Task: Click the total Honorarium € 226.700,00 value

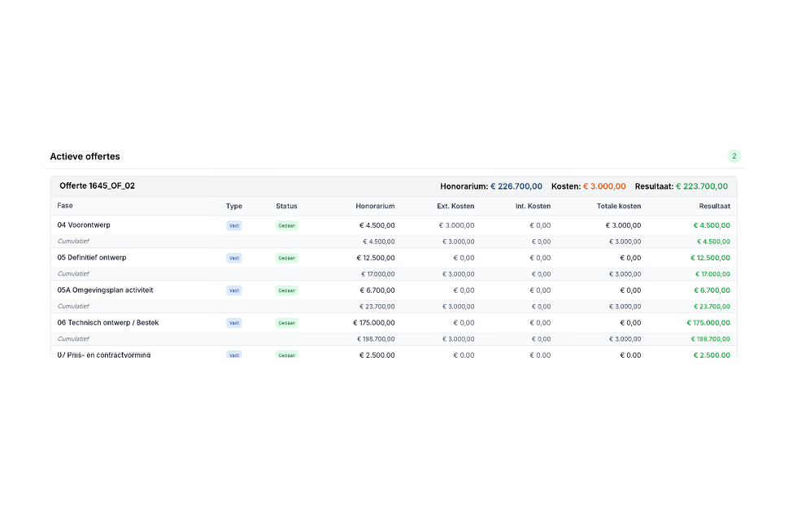Action: tap(516, 186)
